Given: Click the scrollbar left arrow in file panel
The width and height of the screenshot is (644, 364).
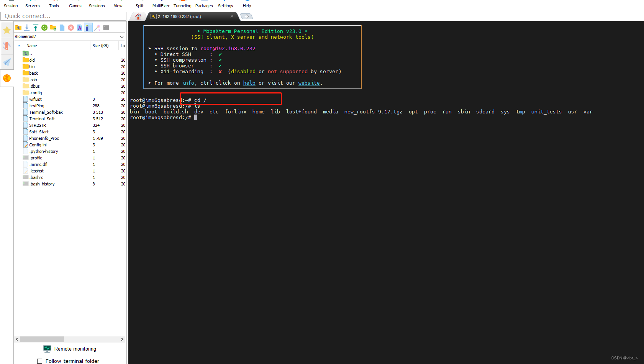Looking at the screenshot, I should 17,339.
